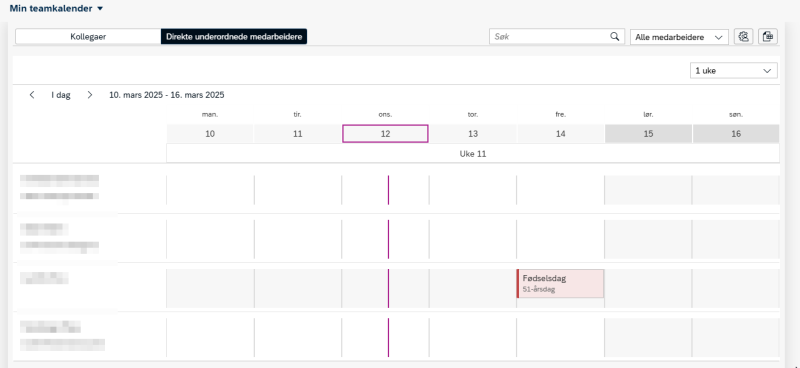Viewport: 800px width, 368px height.
Task: Click the ons. weekday label
Action: [x=385, y=115]
